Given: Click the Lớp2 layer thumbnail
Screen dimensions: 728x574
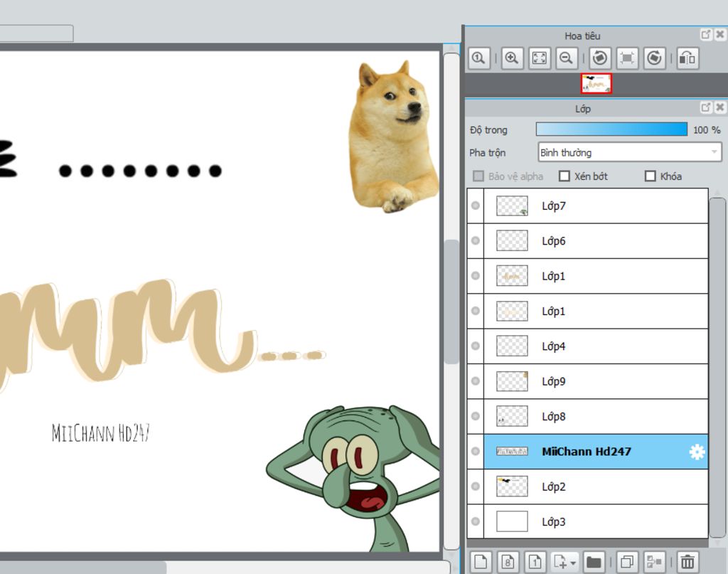Looking at the screenshot, I should [x=512, y=487].
